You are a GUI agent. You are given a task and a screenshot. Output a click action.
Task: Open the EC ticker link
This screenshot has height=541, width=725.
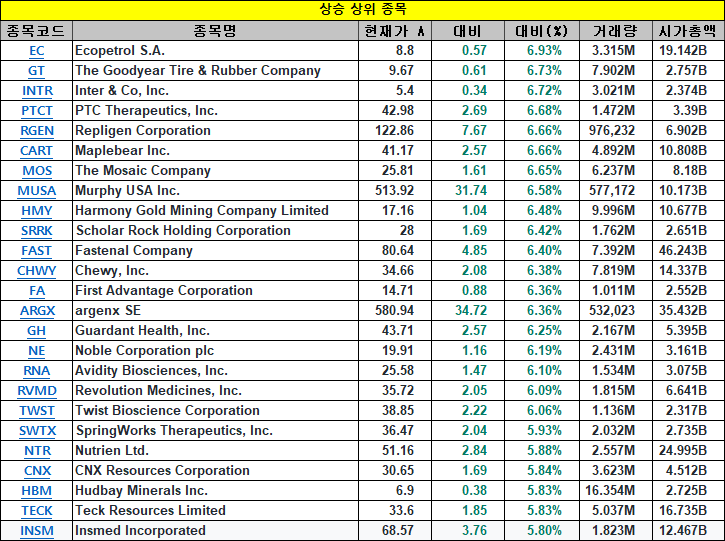point(37,51)
